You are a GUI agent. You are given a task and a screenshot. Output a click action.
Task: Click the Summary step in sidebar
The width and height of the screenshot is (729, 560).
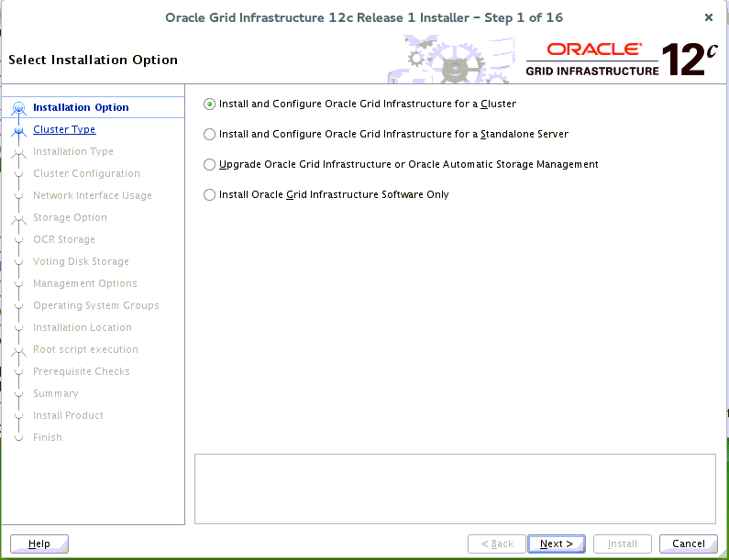56,394
